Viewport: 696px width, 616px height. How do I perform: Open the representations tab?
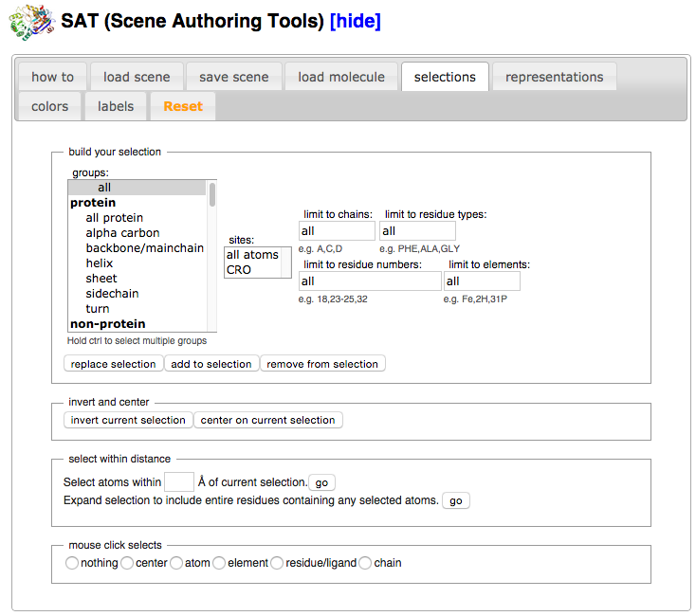554,77
